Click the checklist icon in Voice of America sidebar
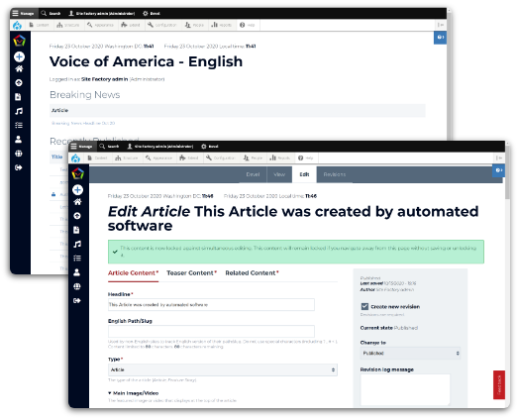 19,125
